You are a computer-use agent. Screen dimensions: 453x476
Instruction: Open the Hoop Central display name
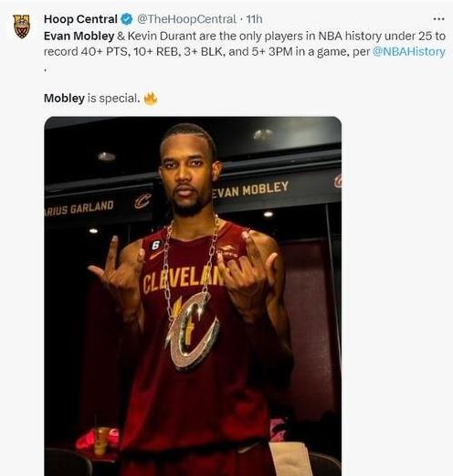80,19
